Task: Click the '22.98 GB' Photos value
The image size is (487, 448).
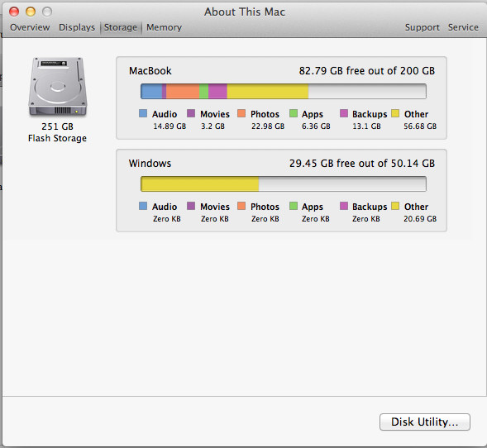Action: coord(268,126)
